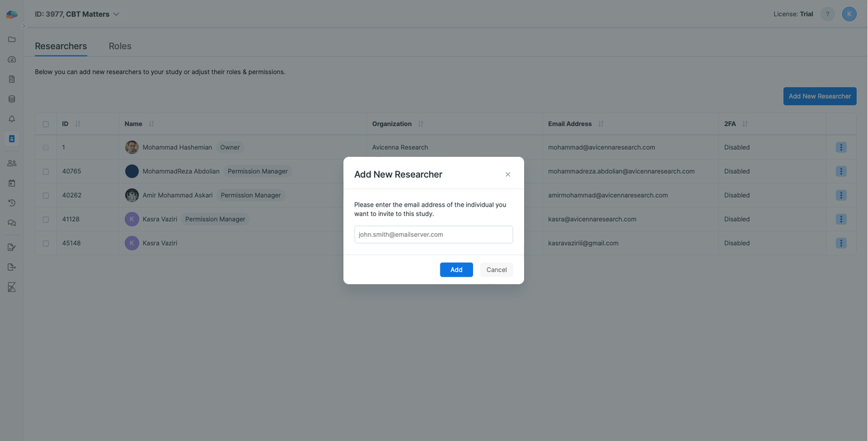This screenshot has width=868, height=441.
Task: Open the participants group icon in sidebar
Action: (x=11, y=163)
